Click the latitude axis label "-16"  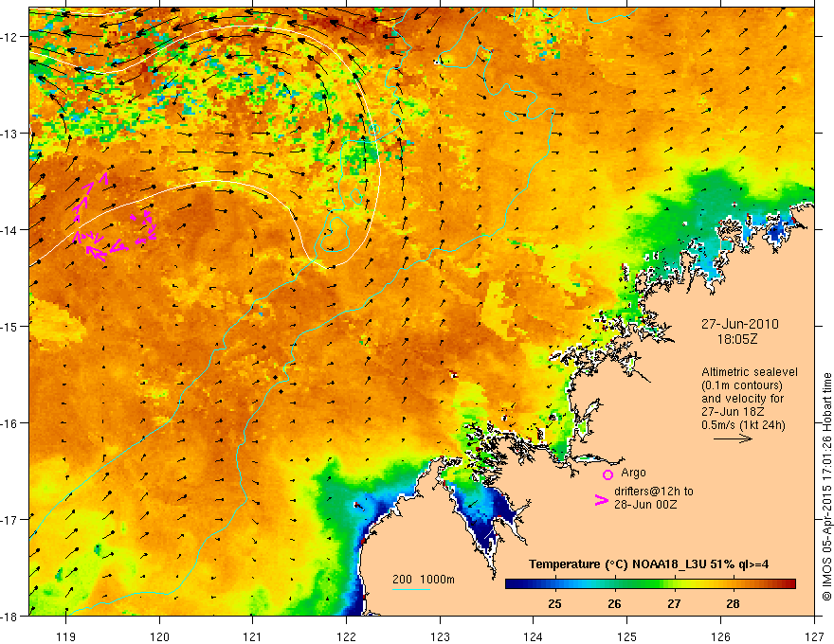pos(9,423)
